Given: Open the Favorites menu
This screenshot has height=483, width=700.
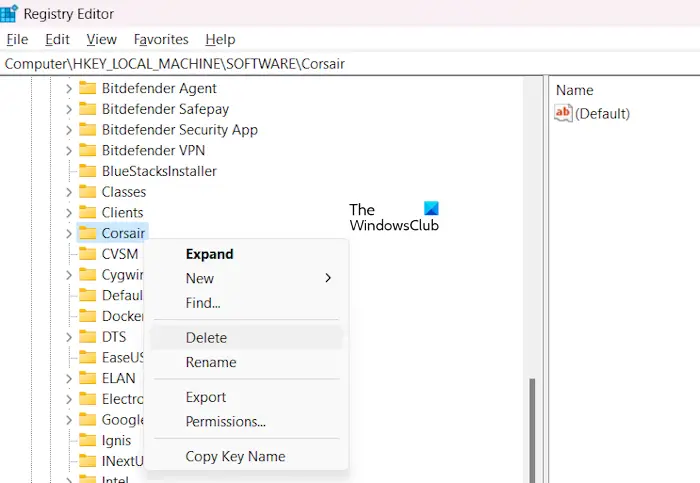Looking at the screenshot, I should tap(161, 40).
